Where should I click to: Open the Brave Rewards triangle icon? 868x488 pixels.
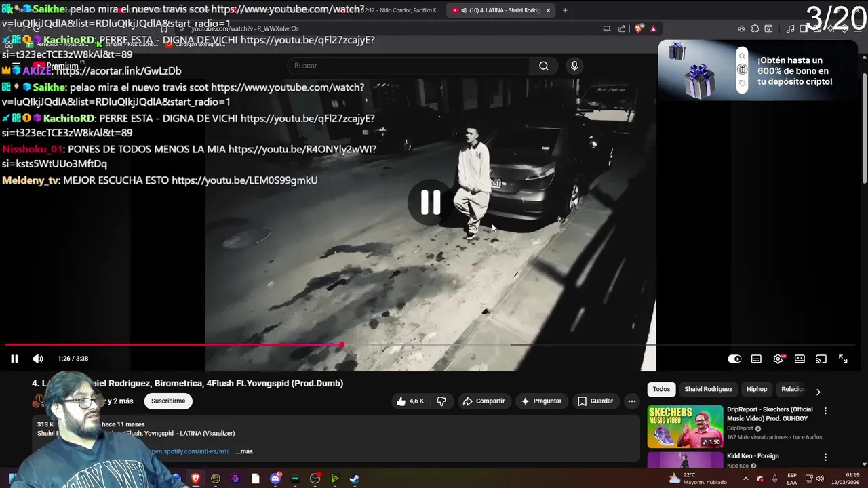pyautogui.click(x=653, y=28)
